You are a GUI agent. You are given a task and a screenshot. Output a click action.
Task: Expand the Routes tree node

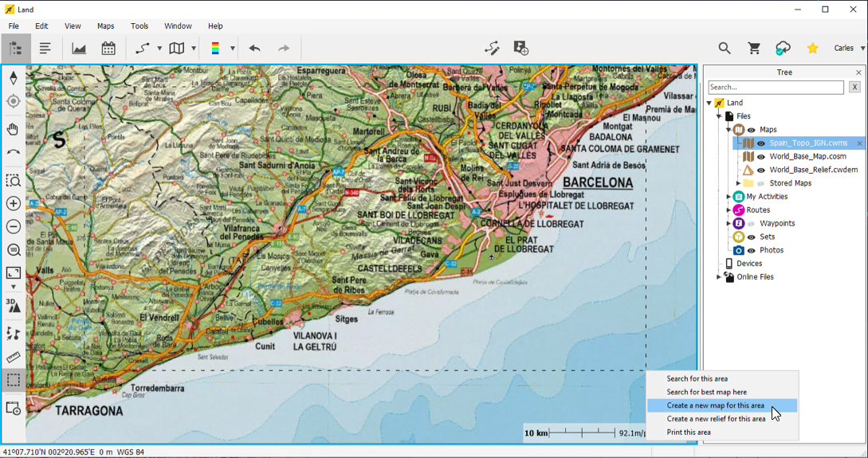point(729,209)
